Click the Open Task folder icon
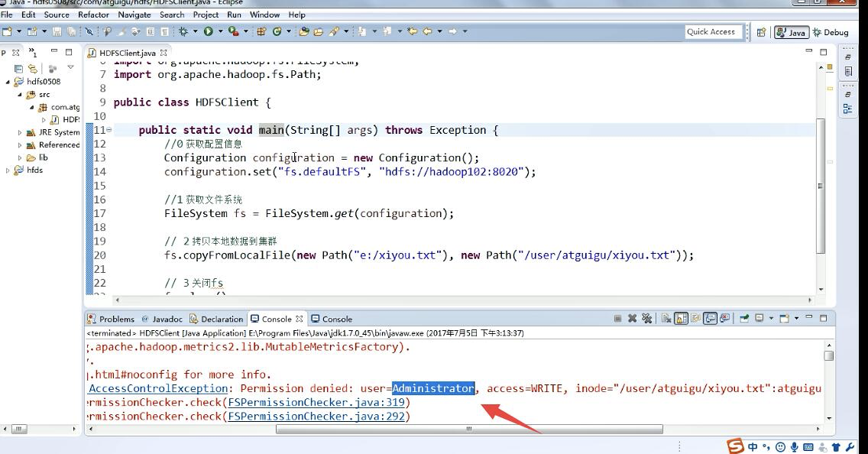The image size is (868, 454). point(319,31)
